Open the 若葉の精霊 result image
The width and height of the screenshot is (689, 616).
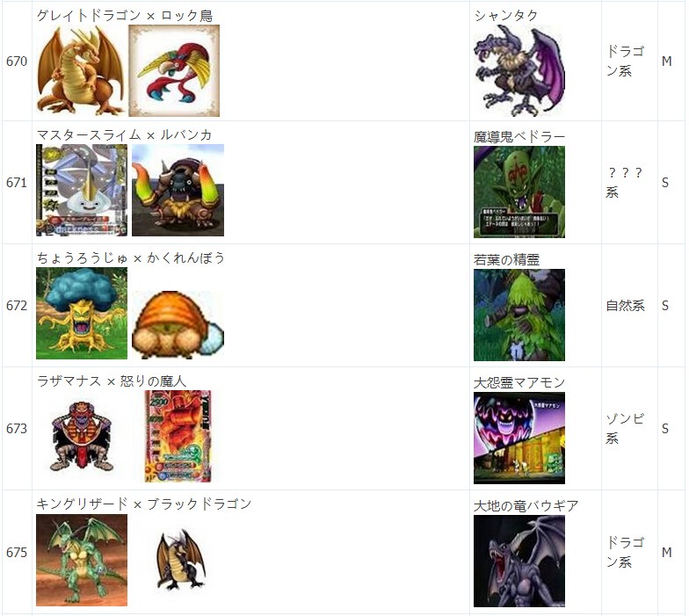coord(519,315)
